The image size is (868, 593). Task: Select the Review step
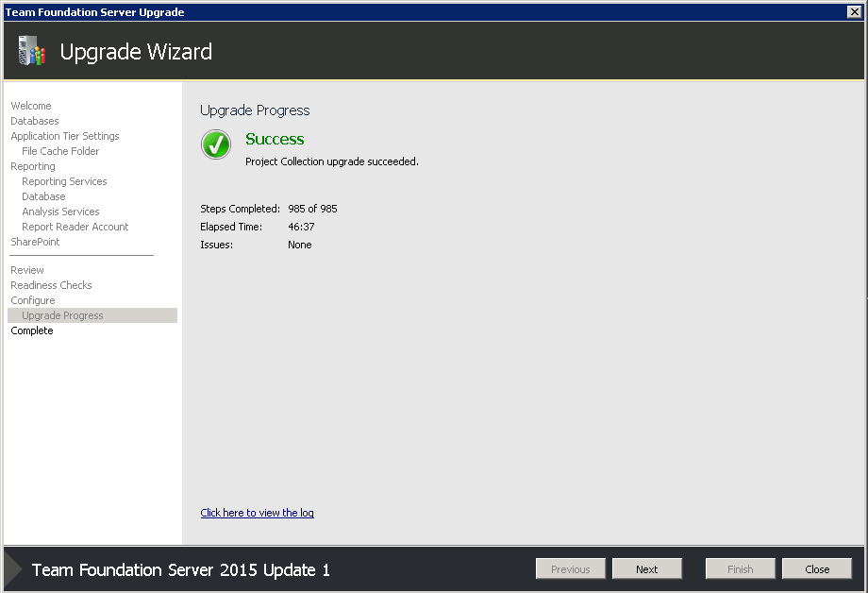27,270
